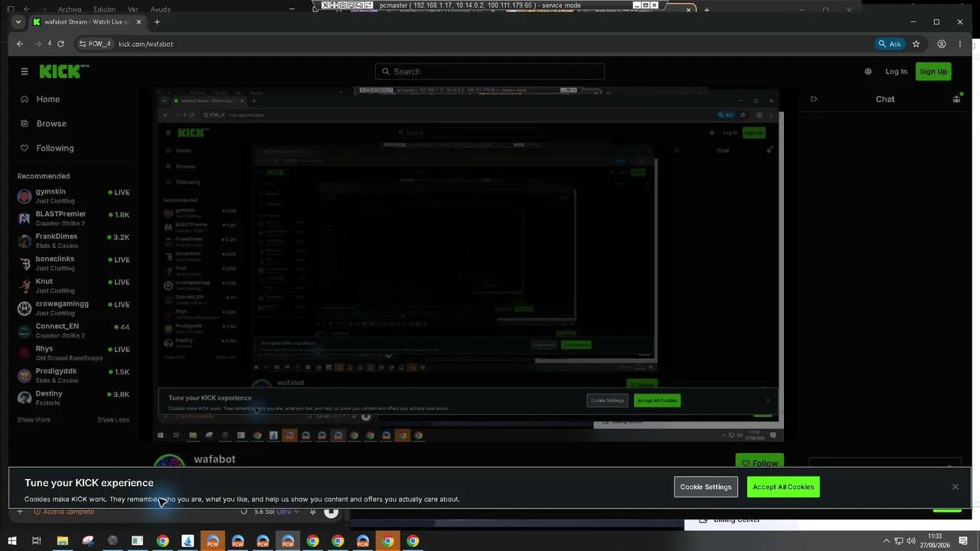This screenshot has width=980, height=551.
Task: Open the background window's Archivo menu
Action: tap(70, 9)
